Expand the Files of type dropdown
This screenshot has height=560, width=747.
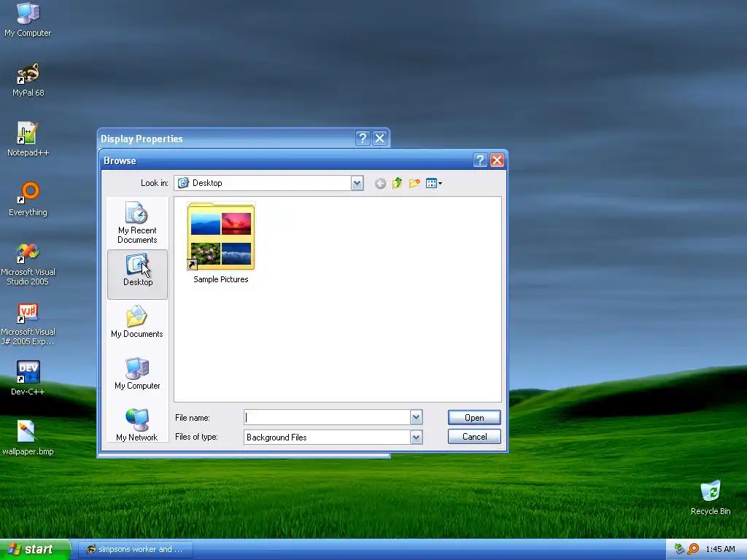pos(416,437)
